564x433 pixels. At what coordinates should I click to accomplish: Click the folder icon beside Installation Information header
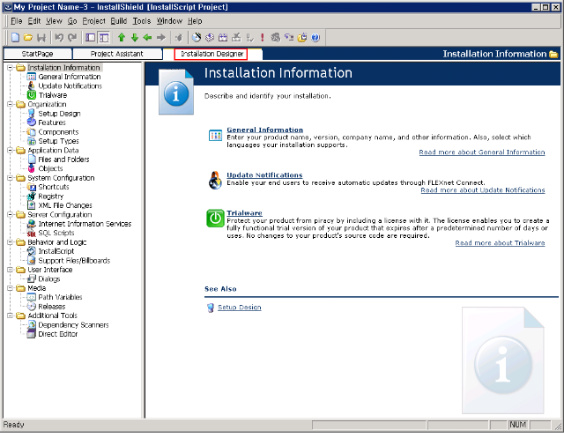[554, 54]
